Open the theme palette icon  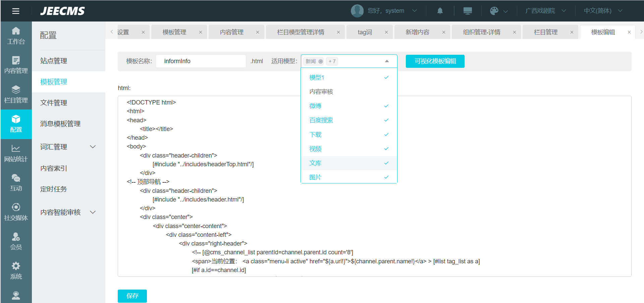(494, 11)
